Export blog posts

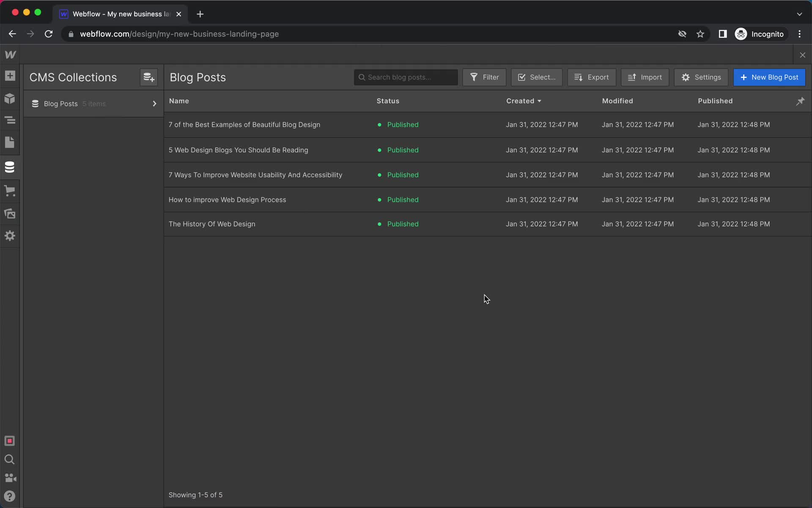[x=592, y=77]
